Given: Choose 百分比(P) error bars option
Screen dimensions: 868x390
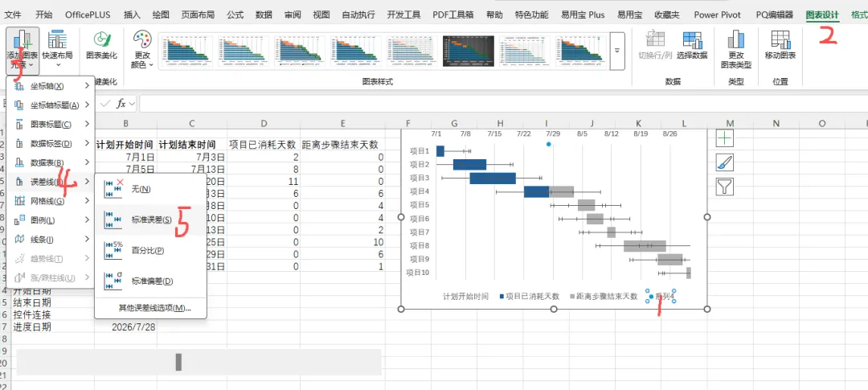Looking at the screenshot, I should point(150,250).
